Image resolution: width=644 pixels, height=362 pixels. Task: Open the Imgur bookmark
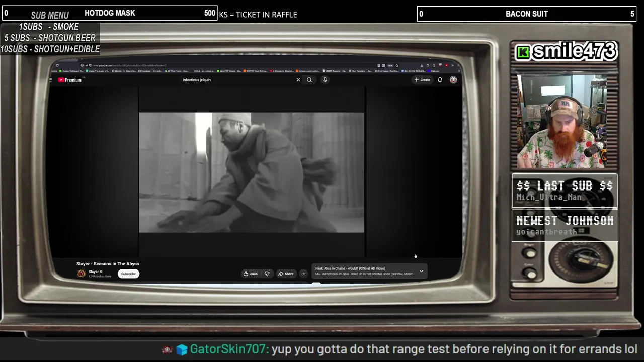pos(98,71)
